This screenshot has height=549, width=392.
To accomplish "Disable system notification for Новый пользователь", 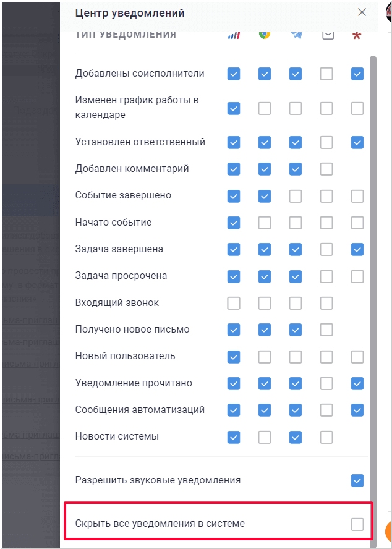I will tap(233, 357).
